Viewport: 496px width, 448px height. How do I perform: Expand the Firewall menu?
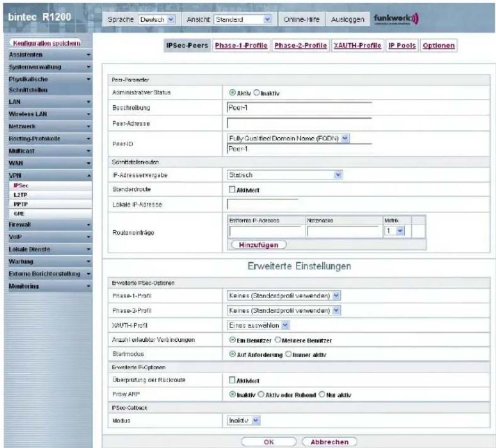49,225
